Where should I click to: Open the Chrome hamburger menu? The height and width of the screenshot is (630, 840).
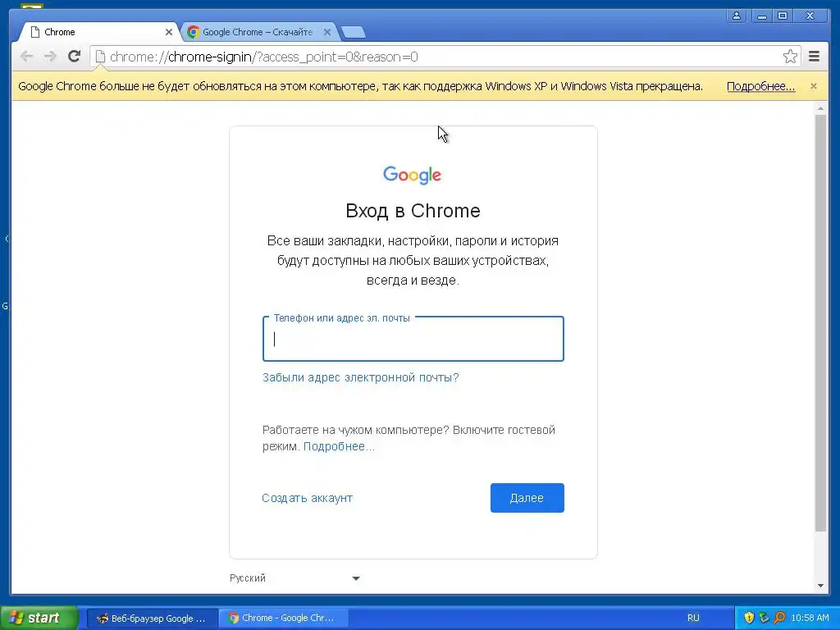pyautogui.click(x=815, y=57)
